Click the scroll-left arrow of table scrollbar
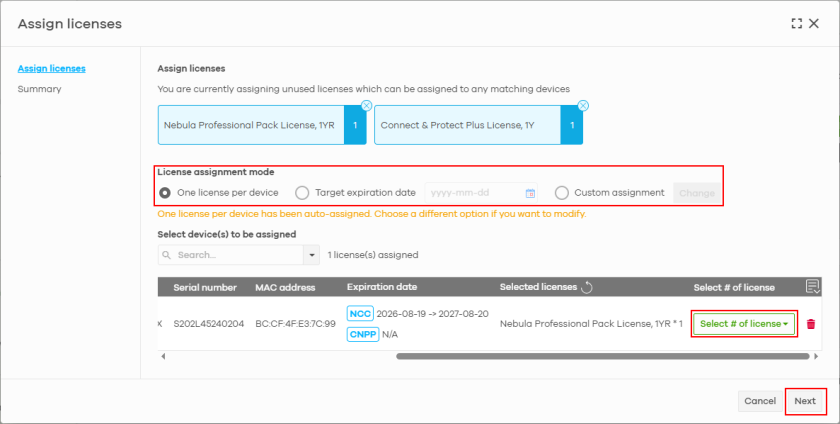The width and height of the screenshot is (840, 424). pos(163,356)
